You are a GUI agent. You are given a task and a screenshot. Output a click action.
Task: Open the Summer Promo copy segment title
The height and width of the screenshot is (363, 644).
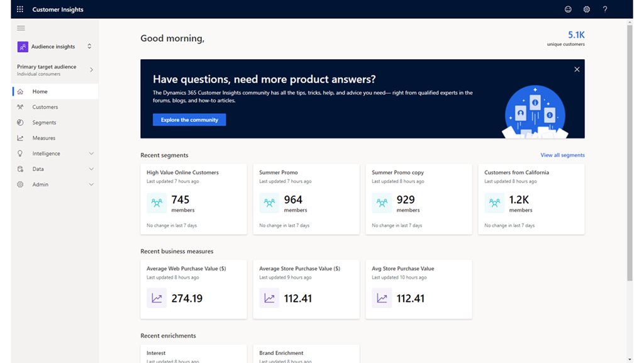[x=397, y=172]
